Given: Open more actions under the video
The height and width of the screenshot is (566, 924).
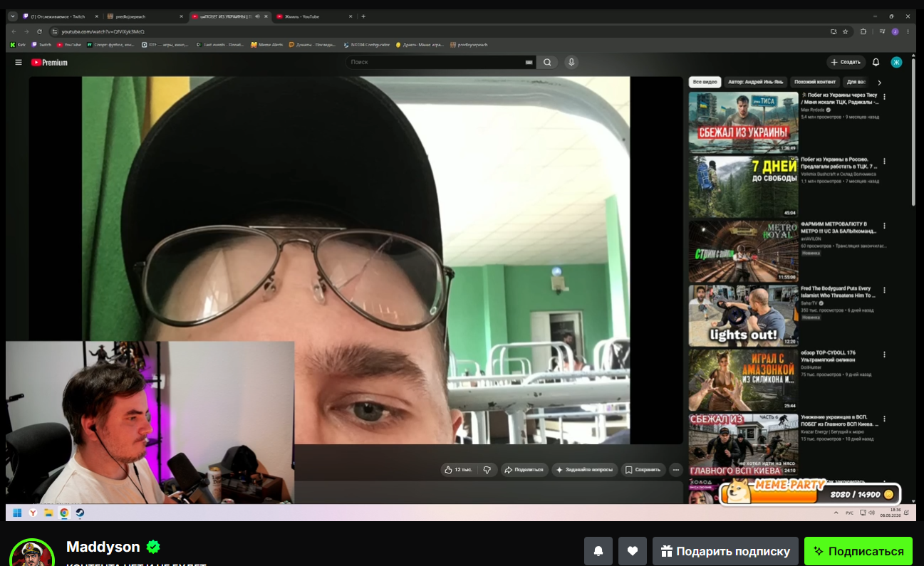Looking at the screenshot, I should (676, 470).
